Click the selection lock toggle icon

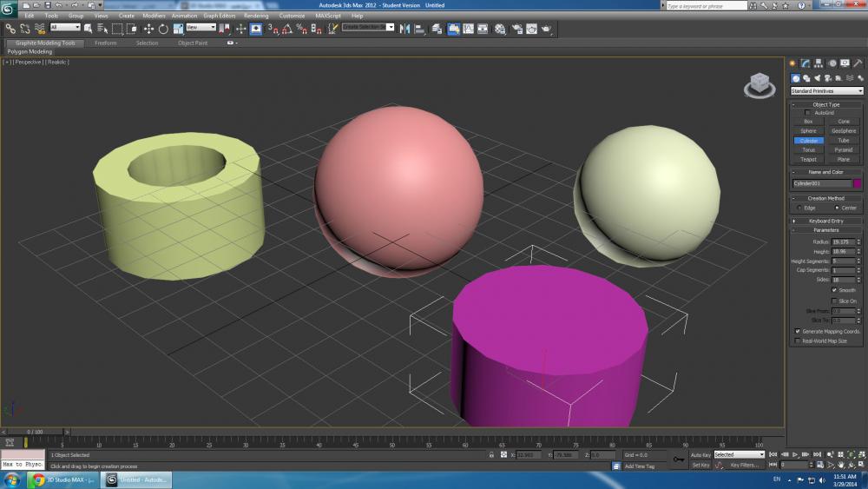click(491, 455)
